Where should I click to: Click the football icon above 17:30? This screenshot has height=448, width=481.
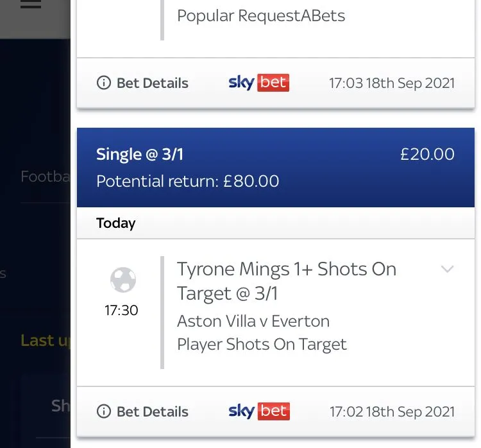click(122, 280)
